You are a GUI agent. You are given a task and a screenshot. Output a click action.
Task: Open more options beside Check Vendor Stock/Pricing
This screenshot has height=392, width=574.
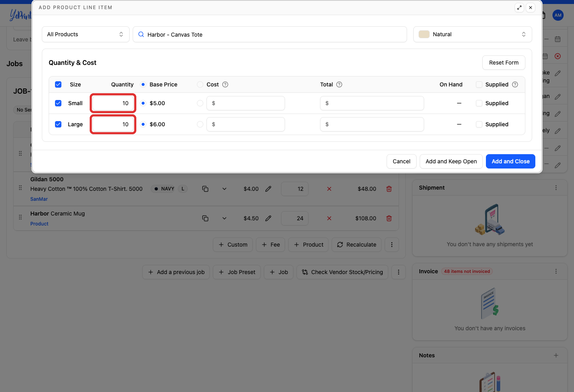pyautogui.click(x=399, y=272)
